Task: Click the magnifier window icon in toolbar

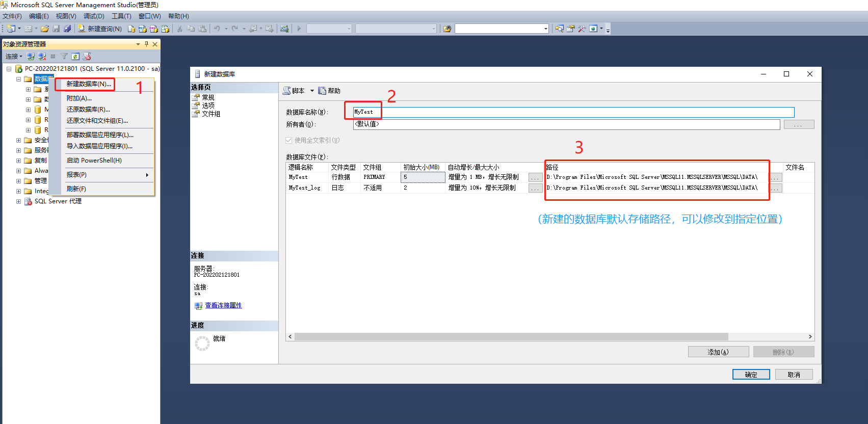Action: point(559,29)
